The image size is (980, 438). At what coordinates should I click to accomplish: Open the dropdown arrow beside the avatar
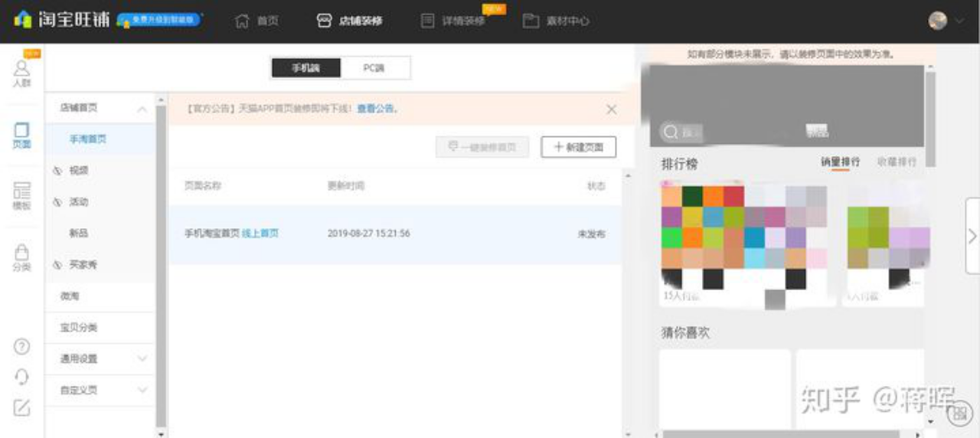959,21
